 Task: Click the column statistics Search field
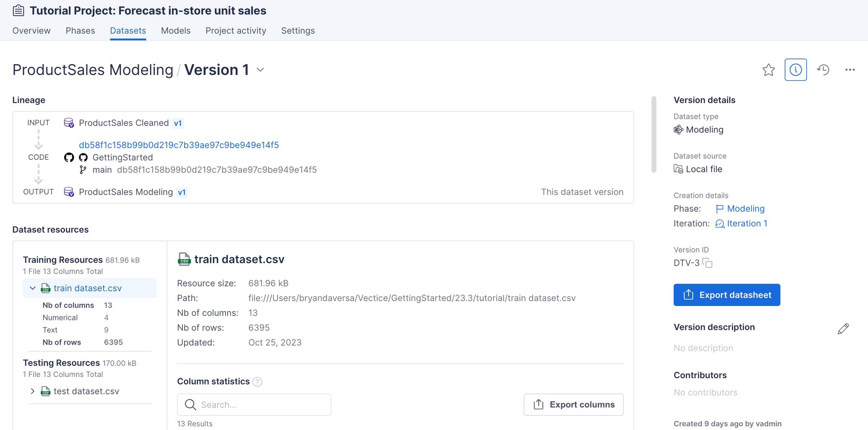[x=254, y=405]
